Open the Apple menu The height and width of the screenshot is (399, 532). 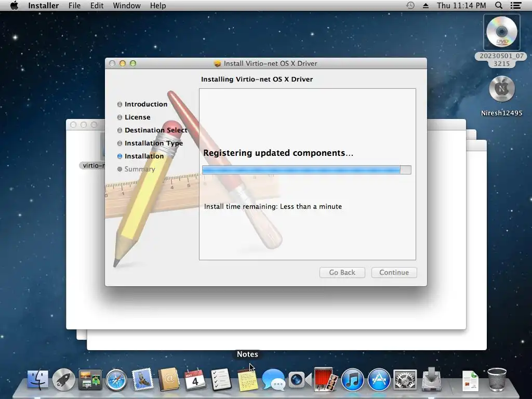14,5
